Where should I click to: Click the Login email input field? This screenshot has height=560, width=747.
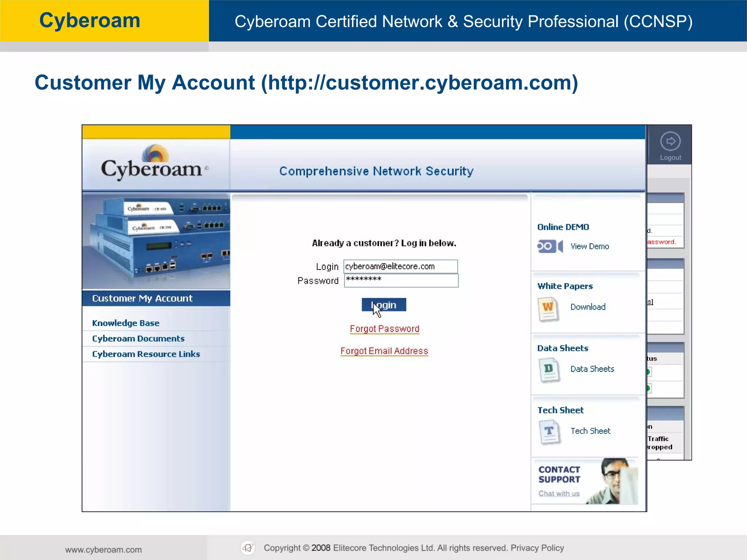tap(401, 267)
